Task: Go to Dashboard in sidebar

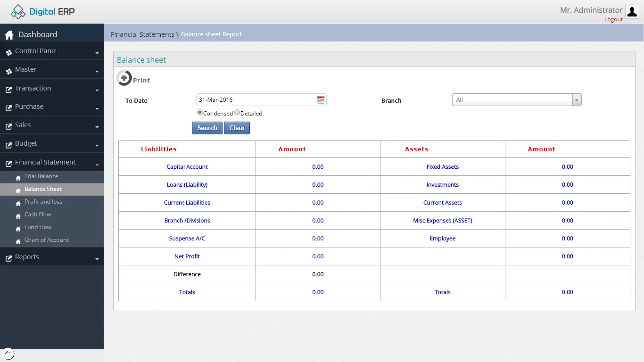Action: (x=38, y=34)
